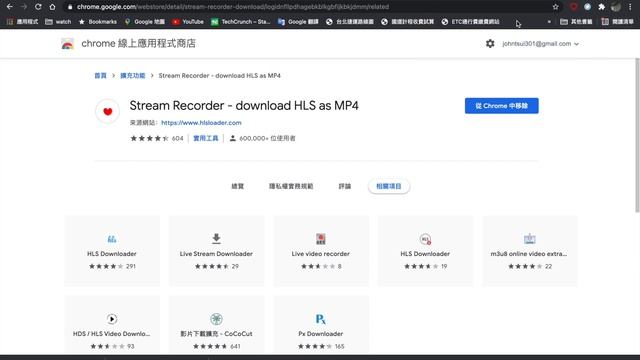Viewport: 640px width, 360px height.
Task: Open HLS Downloader card with 291 ratings
Action: (112, 251)
